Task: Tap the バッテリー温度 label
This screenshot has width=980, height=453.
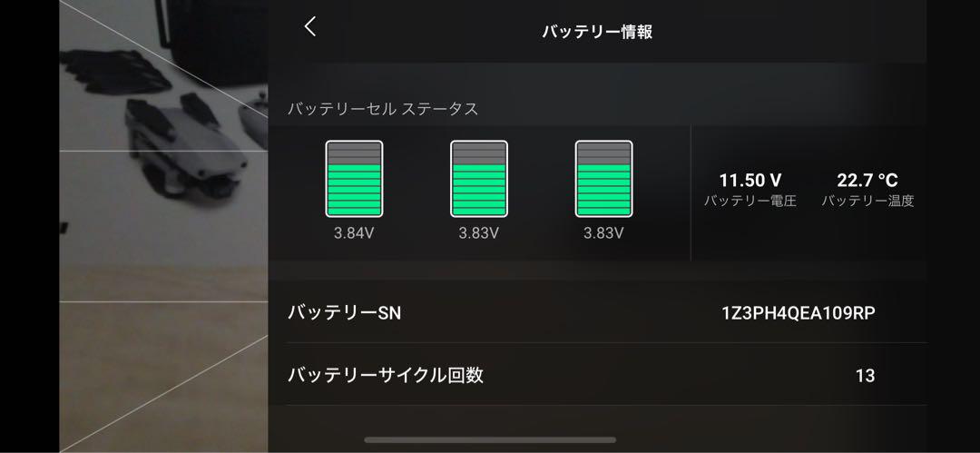Action: (x=867, y=202)
